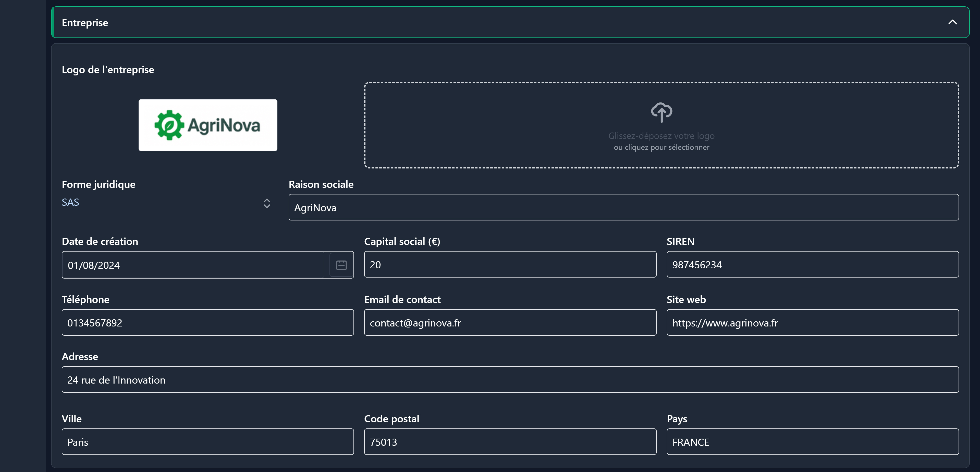Click the AgriNova logo thumbnail
980x472 pixels.
(x=208, y=125)
